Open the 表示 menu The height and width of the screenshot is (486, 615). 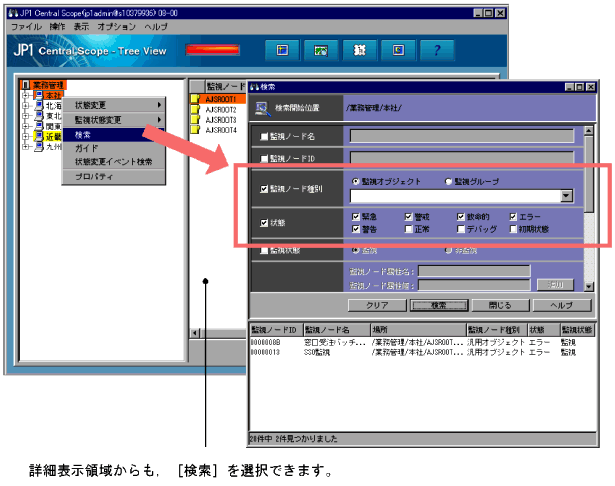[81, 27]
